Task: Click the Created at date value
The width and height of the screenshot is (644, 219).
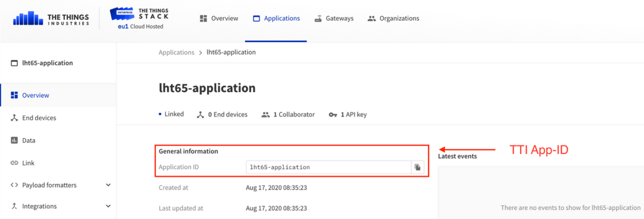Action: 277,188
